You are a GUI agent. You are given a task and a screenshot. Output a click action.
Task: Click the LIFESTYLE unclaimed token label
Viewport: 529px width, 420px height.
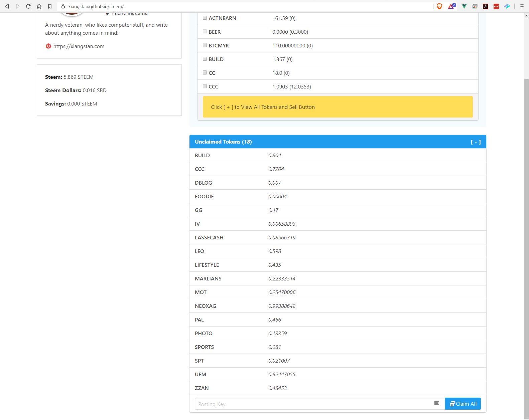coord(207,265)
